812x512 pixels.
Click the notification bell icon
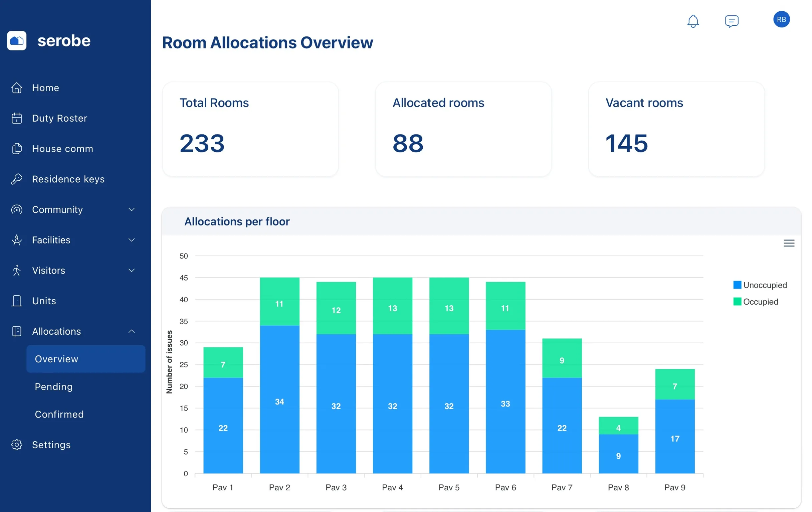click(x=692, y=21)
